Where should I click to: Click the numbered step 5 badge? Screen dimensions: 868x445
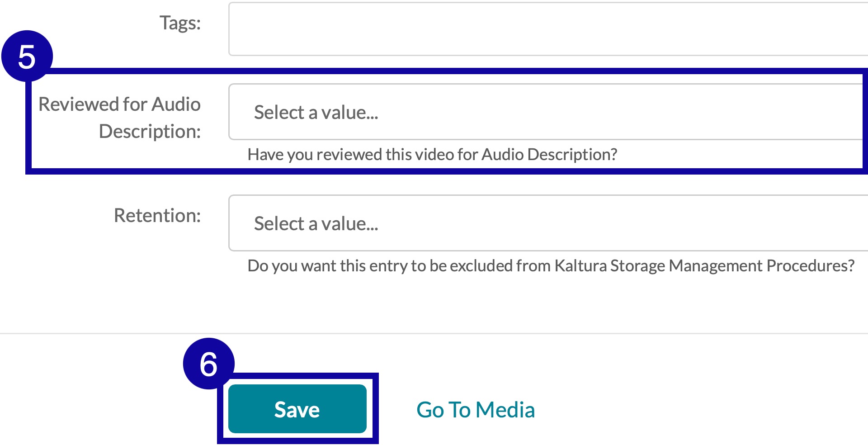pos(28,55)
